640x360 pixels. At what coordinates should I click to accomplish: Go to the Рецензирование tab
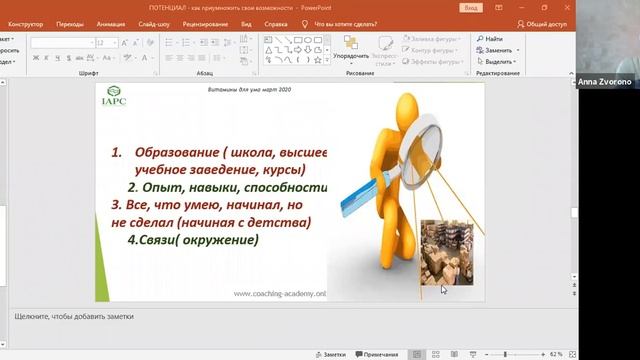tap(205, 24)
